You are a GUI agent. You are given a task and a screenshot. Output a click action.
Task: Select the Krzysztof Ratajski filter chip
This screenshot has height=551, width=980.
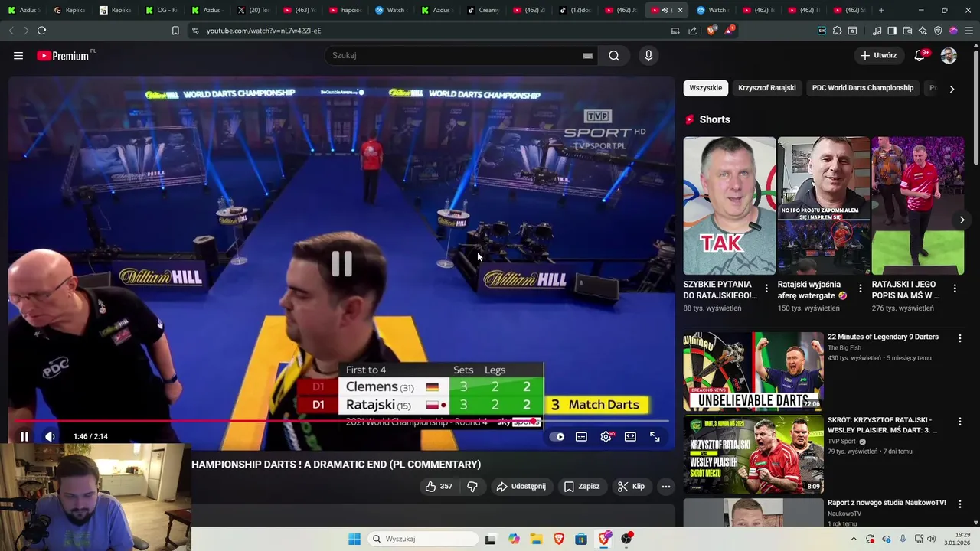coord(766,88)
